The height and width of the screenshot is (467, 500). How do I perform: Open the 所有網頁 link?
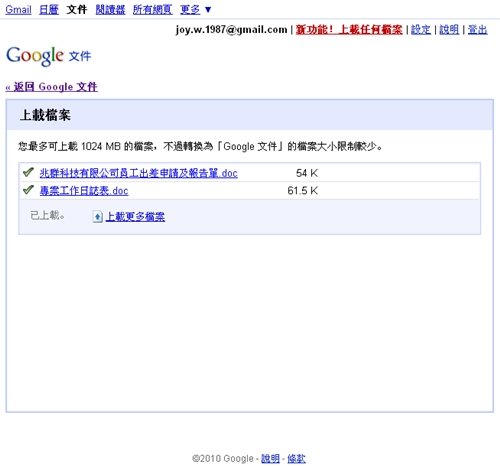point(152,10)
